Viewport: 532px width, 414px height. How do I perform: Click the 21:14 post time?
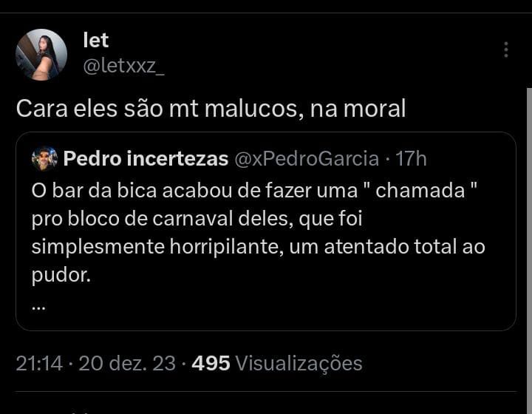pos(37,363)
